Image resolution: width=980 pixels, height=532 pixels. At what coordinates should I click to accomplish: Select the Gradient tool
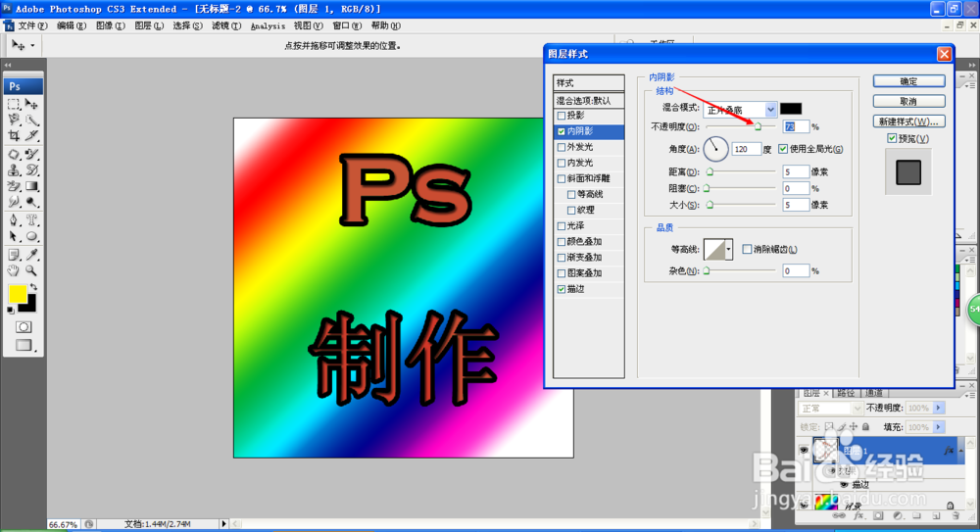click(31, 186)
